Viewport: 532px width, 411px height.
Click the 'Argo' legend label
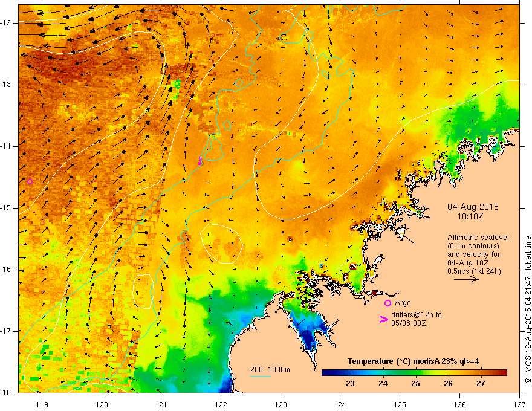click(x=403, y=303)
